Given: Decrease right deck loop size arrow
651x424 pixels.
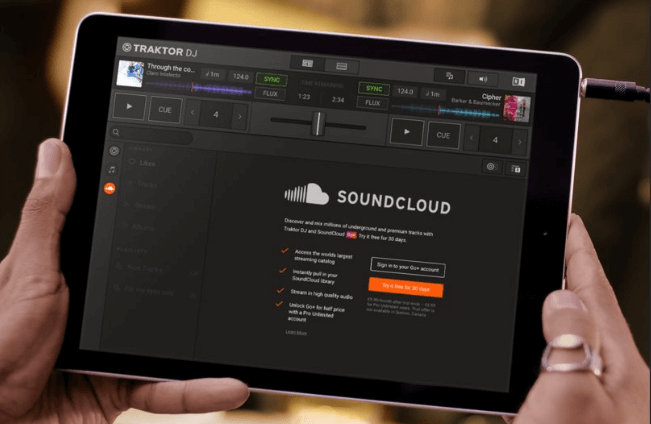Looking at the screenshot, I should coord(471,137).
